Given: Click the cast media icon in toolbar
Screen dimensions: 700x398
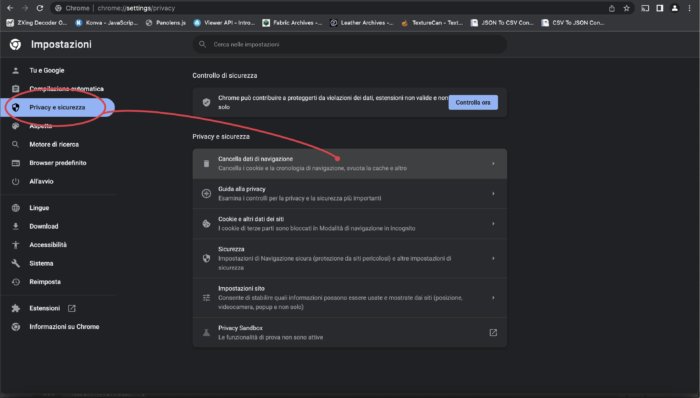Looking at the screenshot, I should tap(645, 8).
